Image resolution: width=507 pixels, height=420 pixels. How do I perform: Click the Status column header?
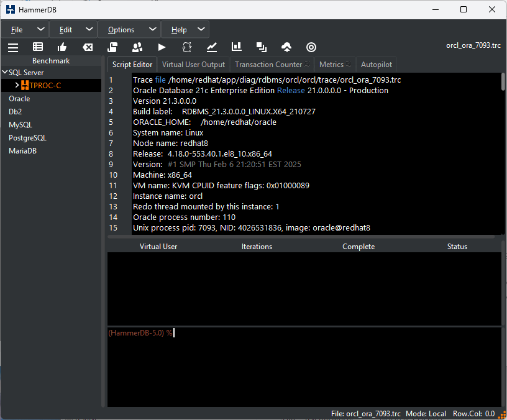457,247
